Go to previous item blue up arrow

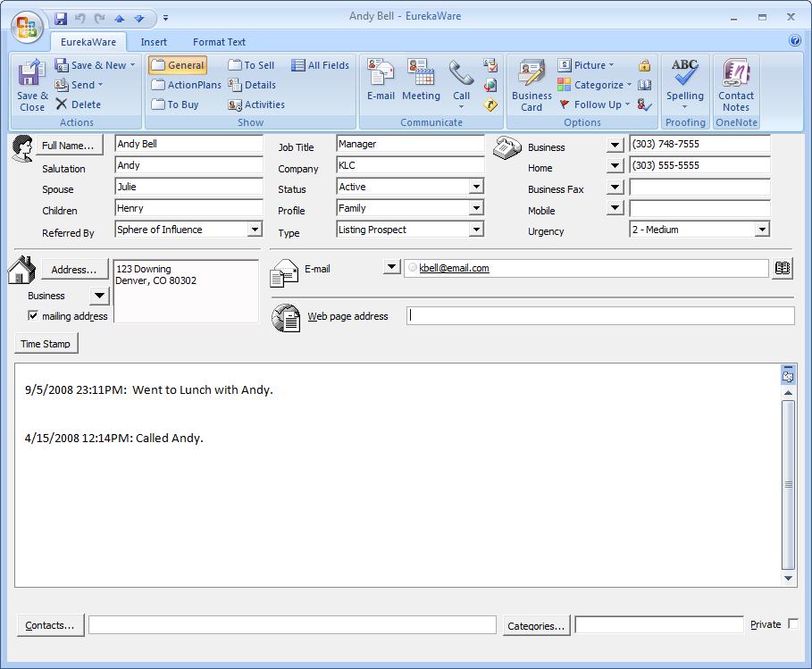click(x=120, y=19)
